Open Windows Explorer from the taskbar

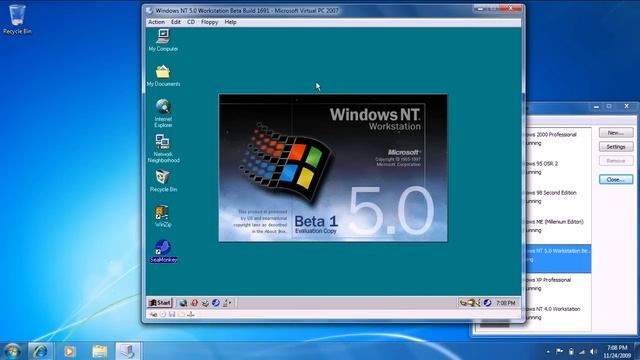(99, 351)
